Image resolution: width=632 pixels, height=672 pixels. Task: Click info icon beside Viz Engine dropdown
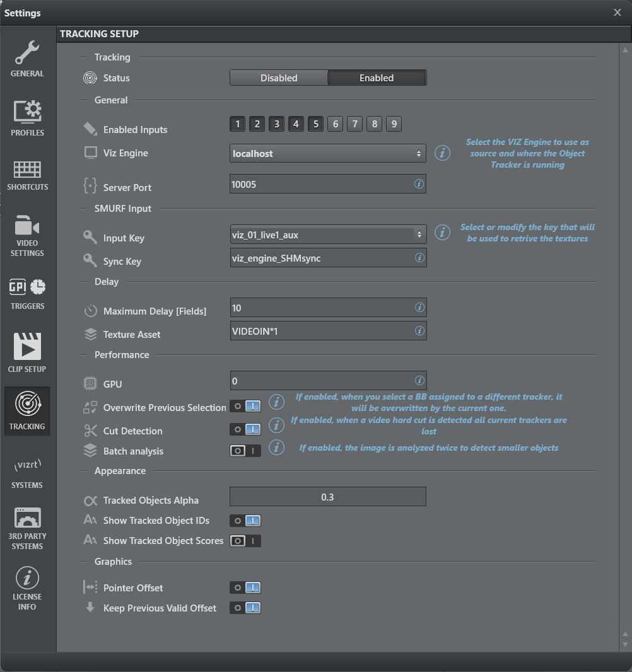[x=443, y=153]
